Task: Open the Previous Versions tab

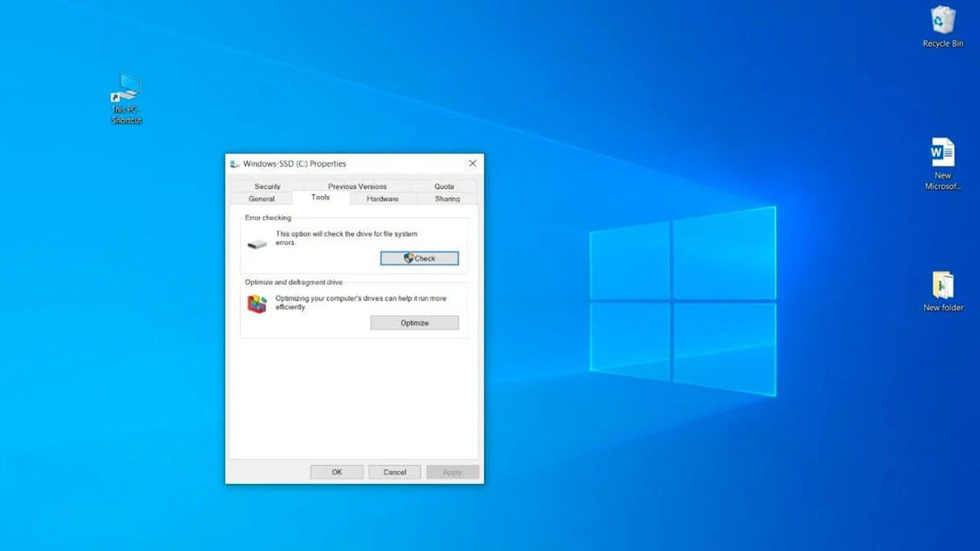Action: (x=357, y=186)
